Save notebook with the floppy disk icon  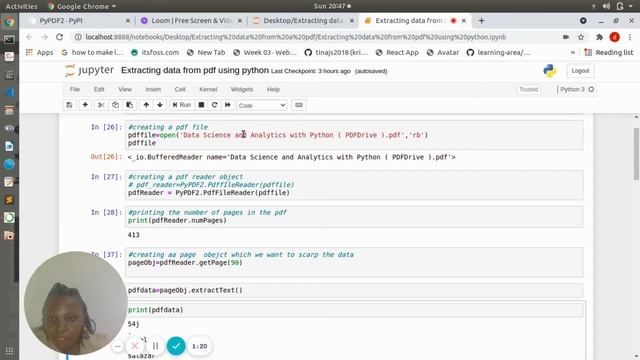69,105
